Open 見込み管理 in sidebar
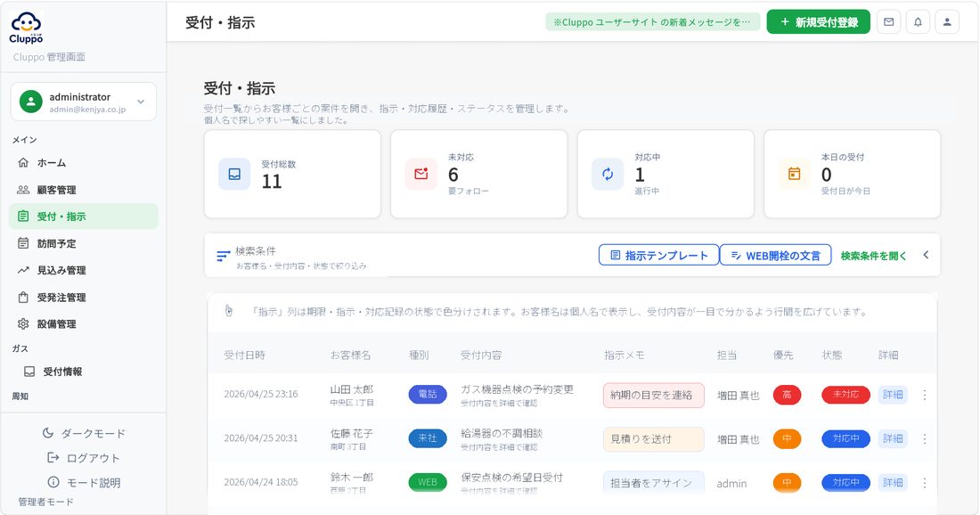 point(84,270)
